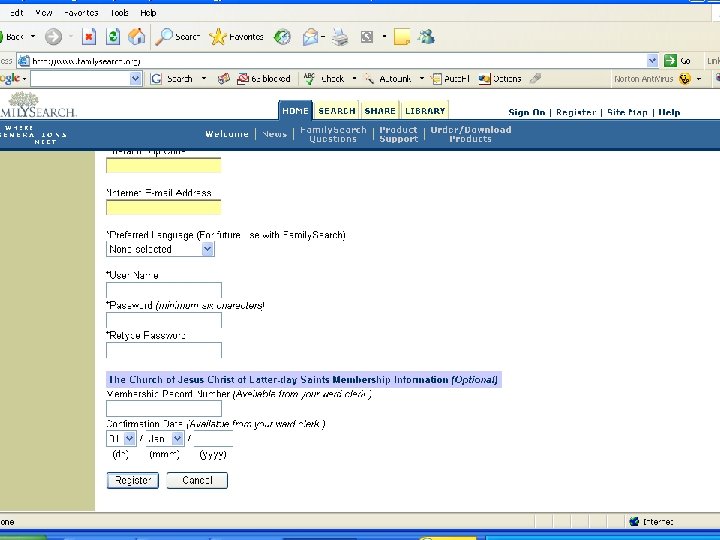Switch to the HOME tab
Viewport: 720px width, 540px height.
[x=295, y=111]
